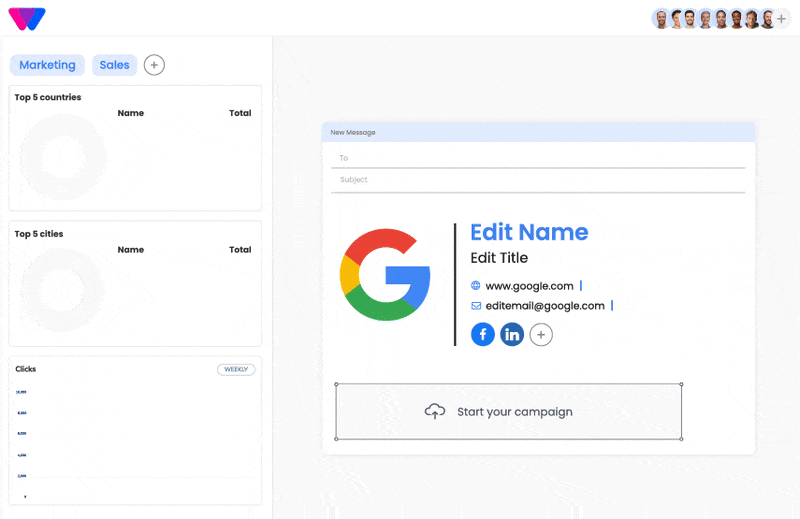Click the Edit Name heading text

click(x=529, y=232)
